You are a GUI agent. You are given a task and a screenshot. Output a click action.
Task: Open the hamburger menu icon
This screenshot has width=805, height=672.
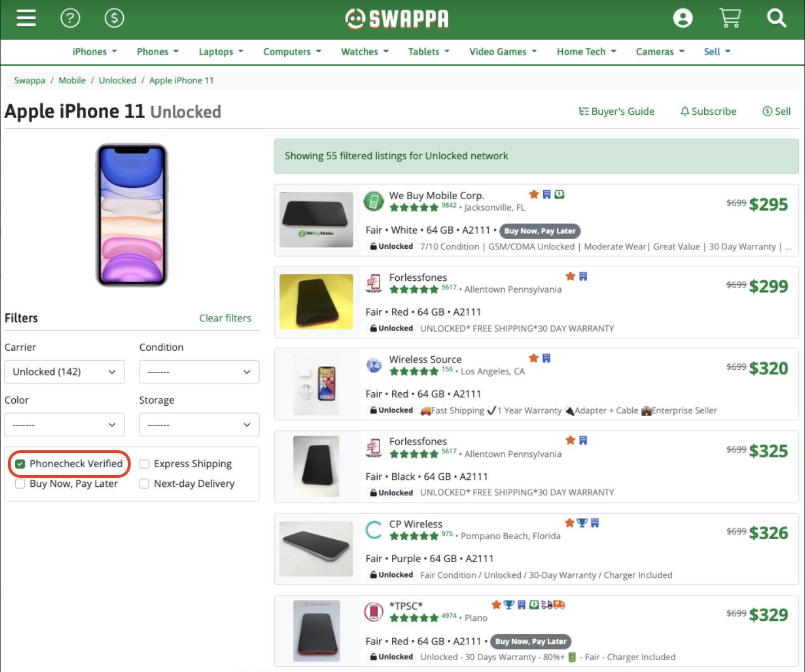[x=26, y=18]
